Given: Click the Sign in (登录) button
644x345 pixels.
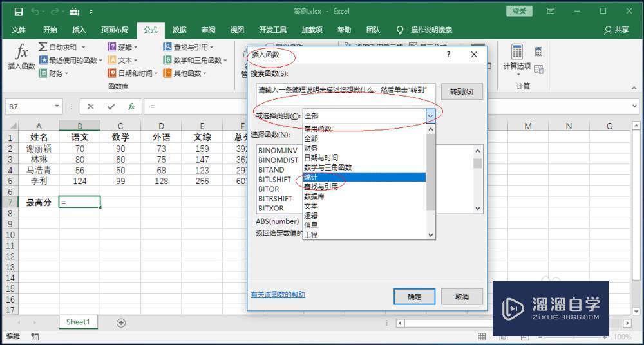Looking at the screenshot, I should [x=519, y=11].
